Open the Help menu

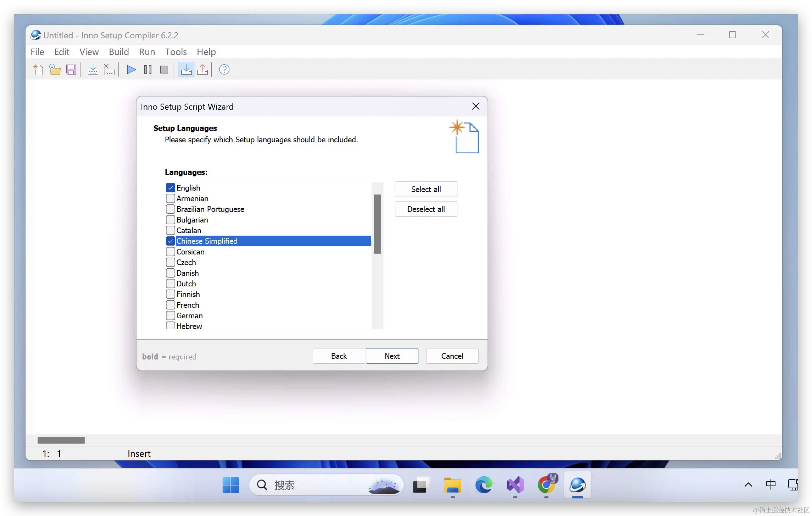tap(206, 52)
